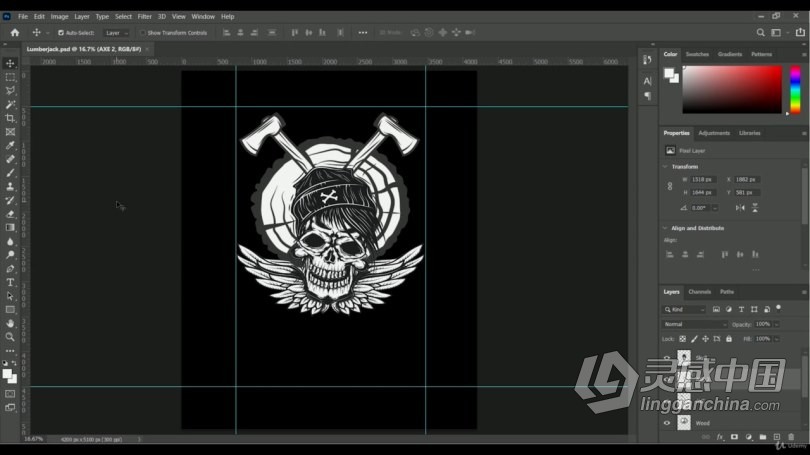Viewport: 810px width, 455px height.
Task: Select the Horizontal Type tool
Action: click(10, 283)
